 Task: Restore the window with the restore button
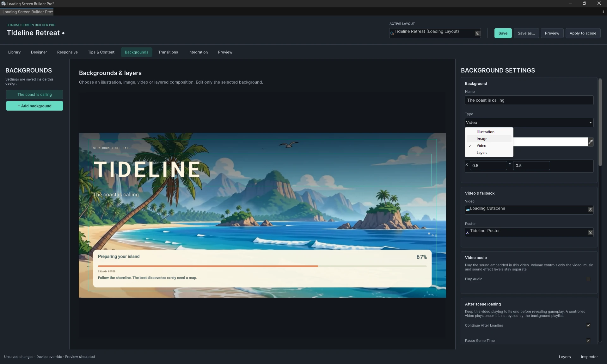pos(584,3)
